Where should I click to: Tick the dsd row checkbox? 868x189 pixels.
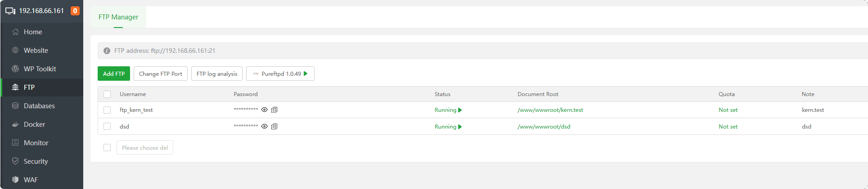[107, 127]
